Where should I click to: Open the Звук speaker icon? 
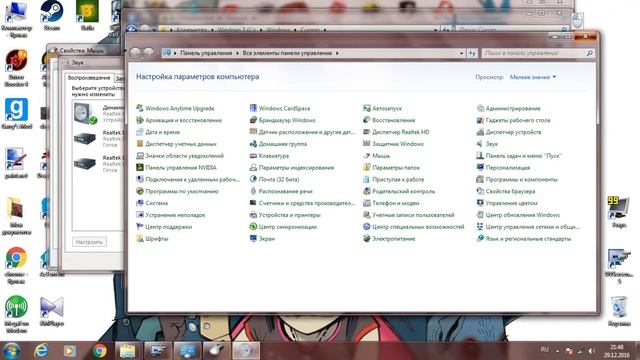[480, 144]
